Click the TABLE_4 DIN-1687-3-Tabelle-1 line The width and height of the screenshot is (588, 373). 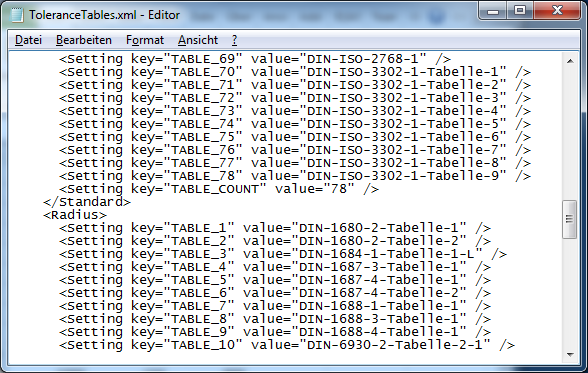[x=275, y=267]
